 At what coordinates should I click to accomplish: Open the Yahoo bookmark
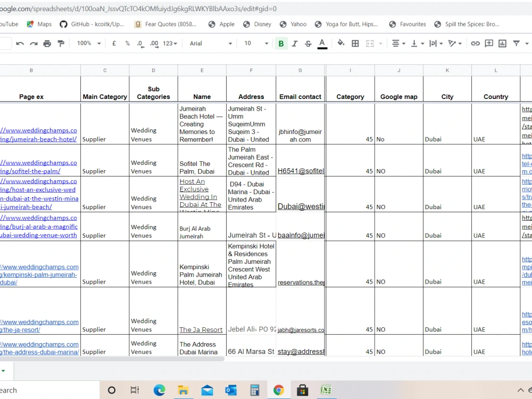[293, 24]
